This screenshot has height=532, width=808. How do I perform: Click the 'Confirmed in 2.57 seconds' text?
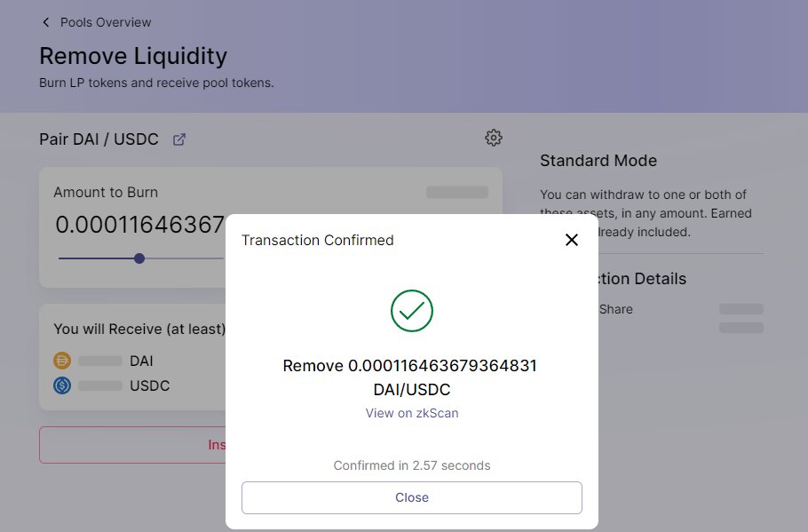[412, 465]
